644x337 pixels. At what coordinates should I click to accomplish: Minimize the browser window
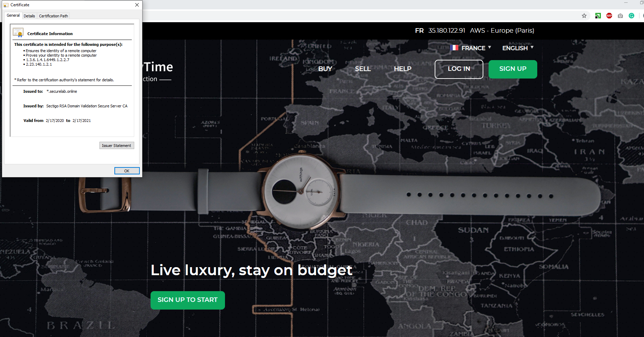[626, 3]
